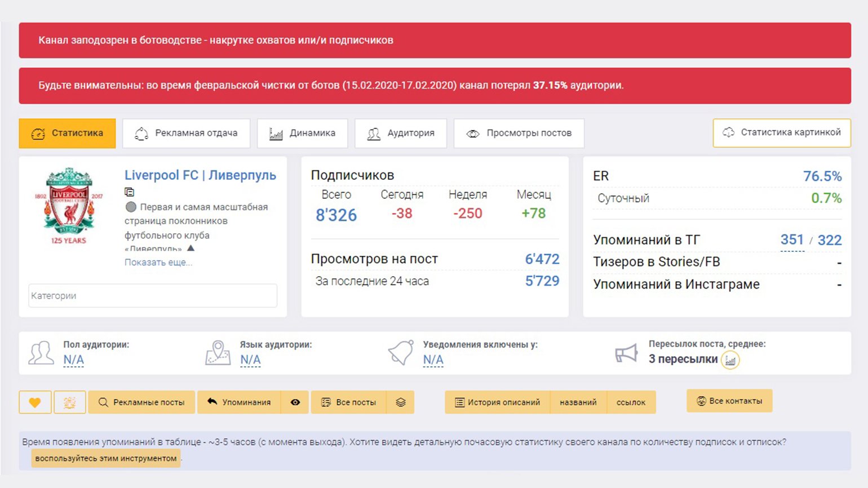
Task: Toggle the eye icon beside Упоминания
Action: tap(295, 402)
